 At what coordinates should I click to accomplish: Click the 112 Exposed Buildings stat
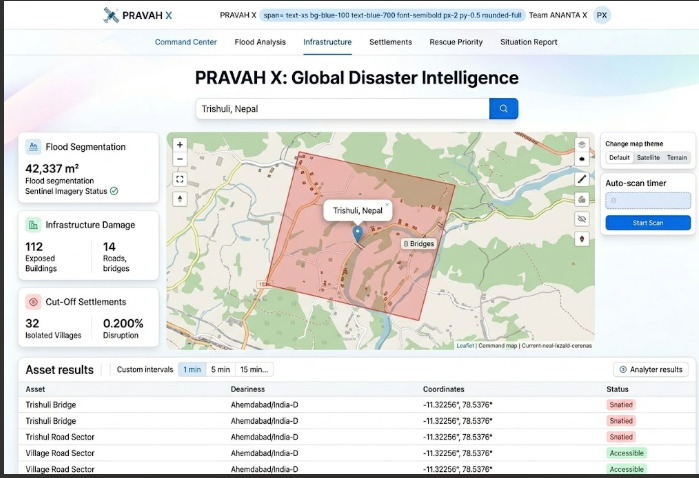coord(41,257)
